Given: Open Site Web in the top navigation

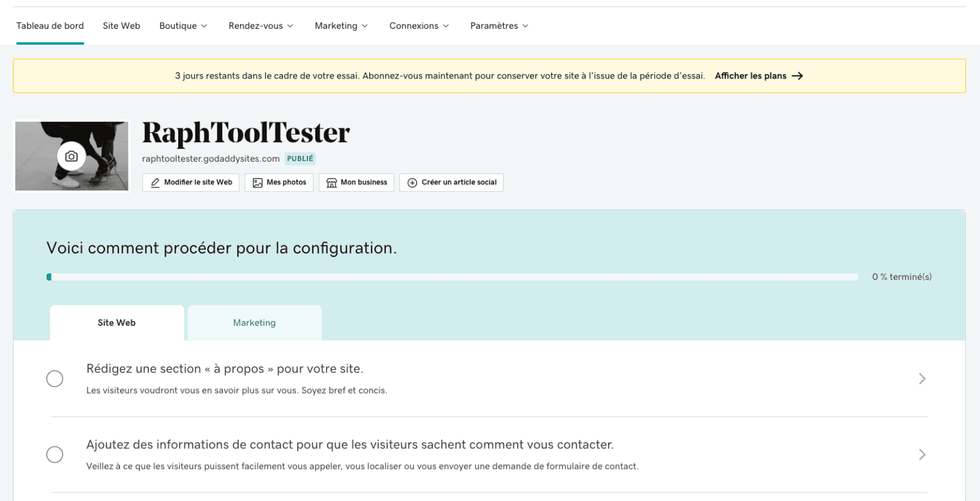Looking at the screenshot, I should pyautogui.click(x=121, y=26).
